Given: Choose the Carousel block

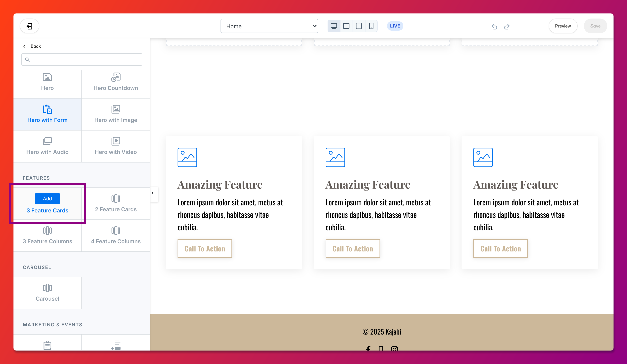Looking at the screenshot, I should pos(47,293).
